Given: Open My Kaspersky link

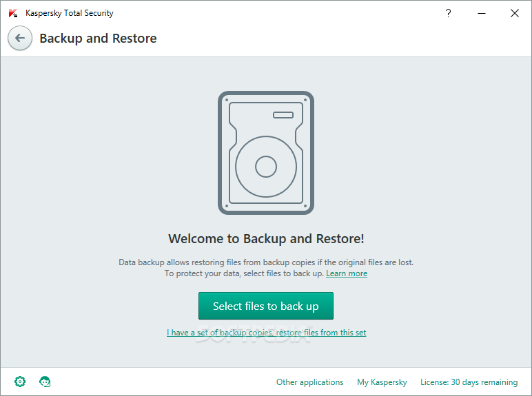Looking at the screenshot, I should click(382, 382).
